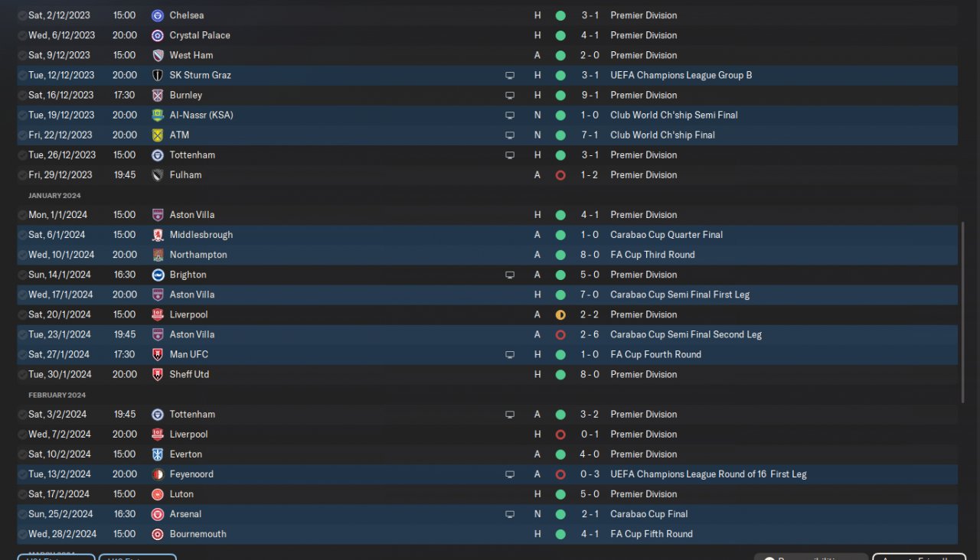Click the draw indicator for Liverpool 2-2 match
The width and height of the screenshot is (980, 560).
click(x=560, y=314)
